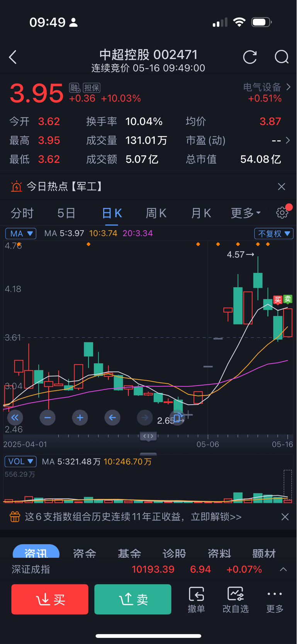Image resolution: width=297 pixels, height=644 pixels.
Task: Tap the red 买 marker on chart
Action: click(x=278, y=300)
